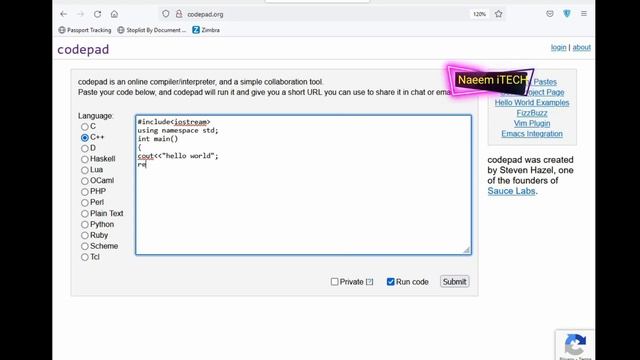Select the D language radio button

(84, 149)
